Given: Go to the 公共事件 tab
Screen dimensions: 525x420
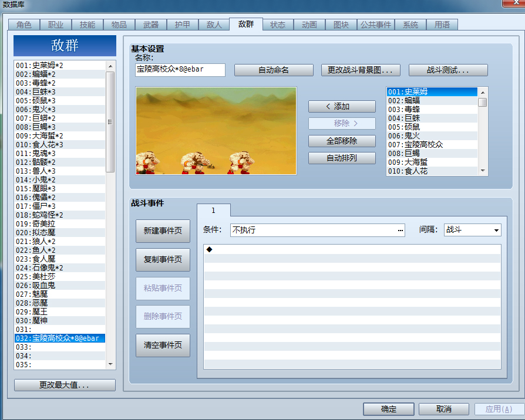Looking at the screenshot, I should click(376, 25).
